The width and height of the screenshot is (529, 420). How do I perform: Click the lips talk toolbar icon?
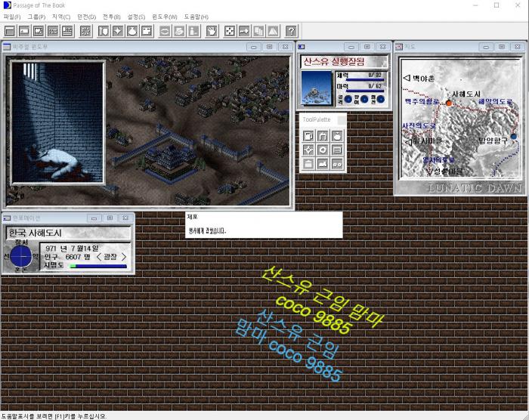click(165, 31)
